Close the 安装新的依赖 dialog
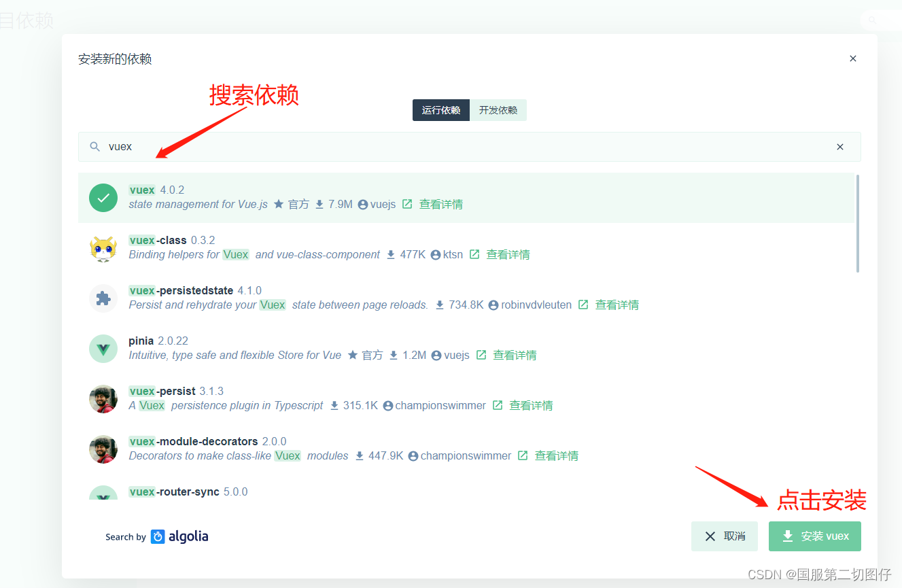902x588 pixels. point(853,58)
